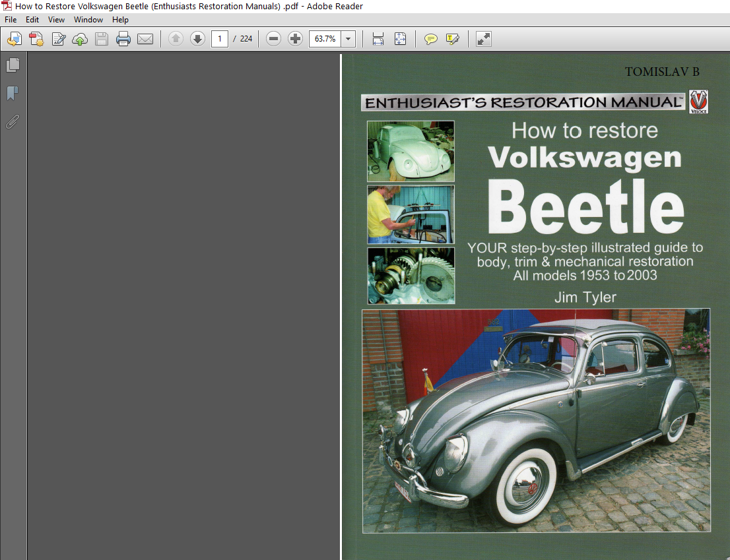Click the man in yellow shirt photo
This screenshot has height=560, width=730.
point(411,214)
